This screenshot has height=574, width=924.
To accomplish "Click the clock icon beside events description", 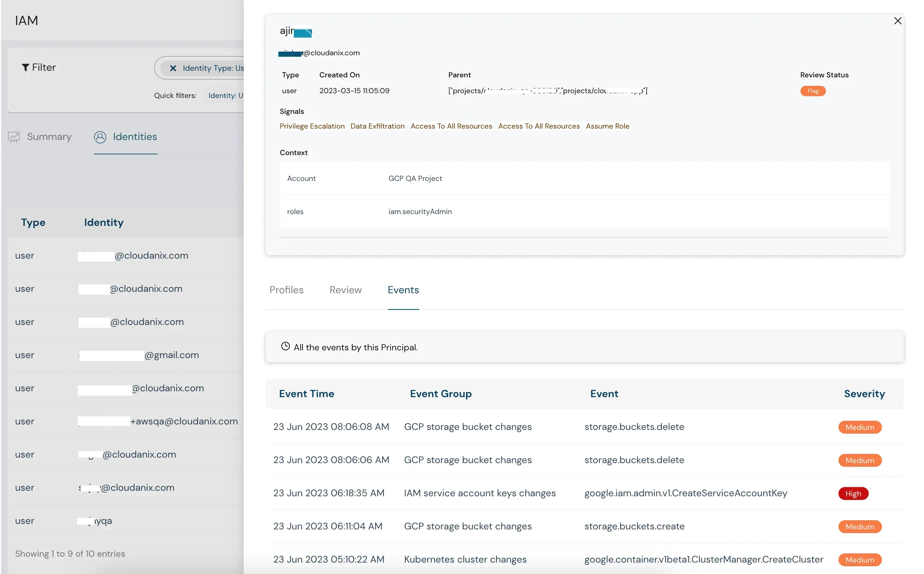I will click(285, 346).
